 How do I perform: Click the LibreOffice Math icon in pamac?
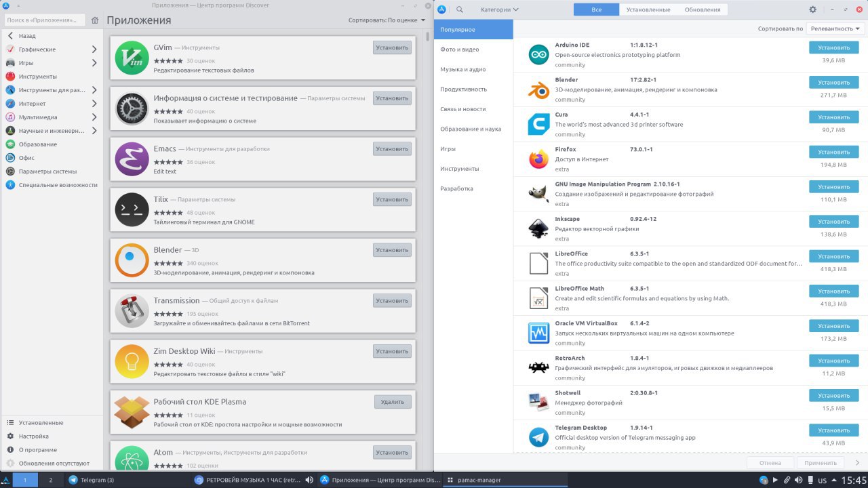[x=538, y=298]
